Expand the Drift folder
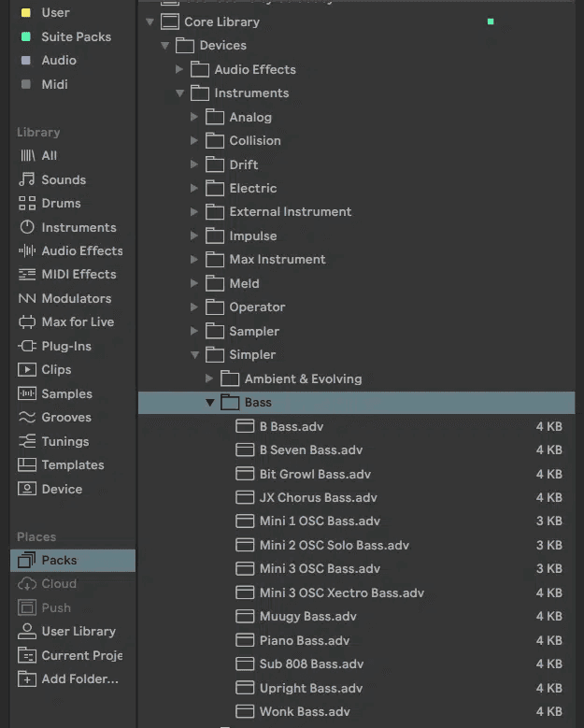The width and height of the screenshot is (584, 728). click(194, 164)
